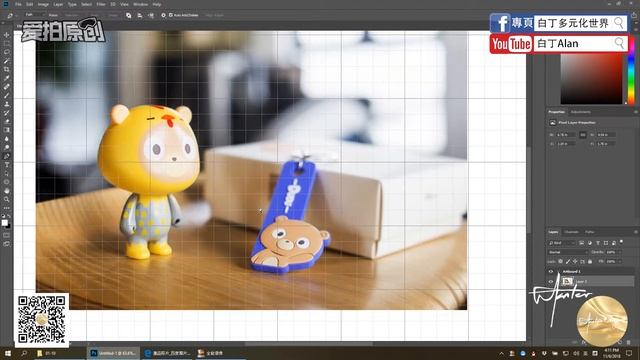Lock transparent pixels in Layers panel

click(560, 261)
